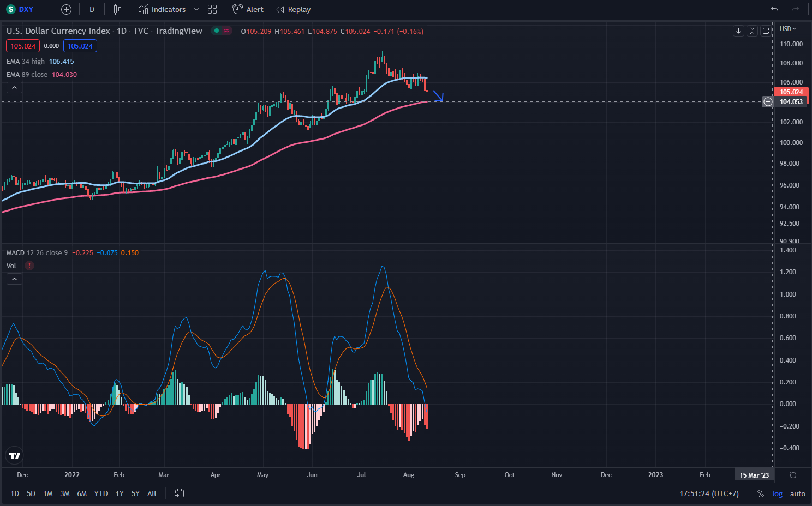Open chart settings gear on time axis

pos(793,475)
